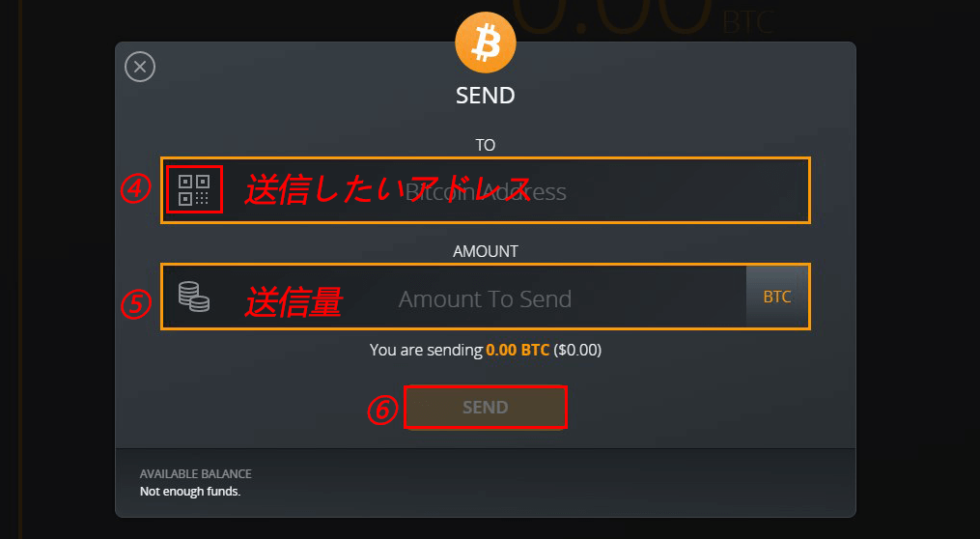The height and width of the screenshot is (539, 980).
Task: Click the coin stack icon in the Amount field
Action: tap(194, 297)
